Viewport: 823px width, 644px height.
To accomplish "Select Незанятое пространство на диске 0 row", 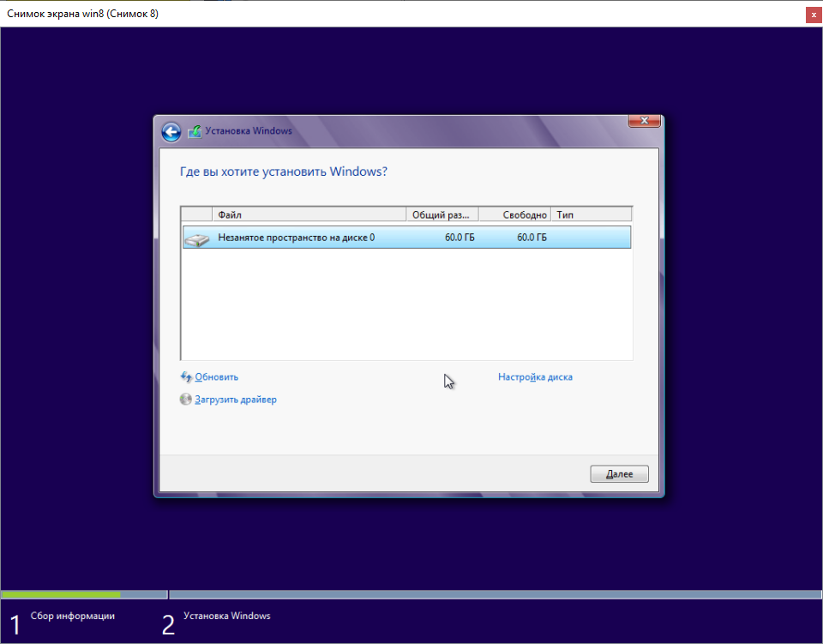I will pyautogui.click(x=406, y=238).
